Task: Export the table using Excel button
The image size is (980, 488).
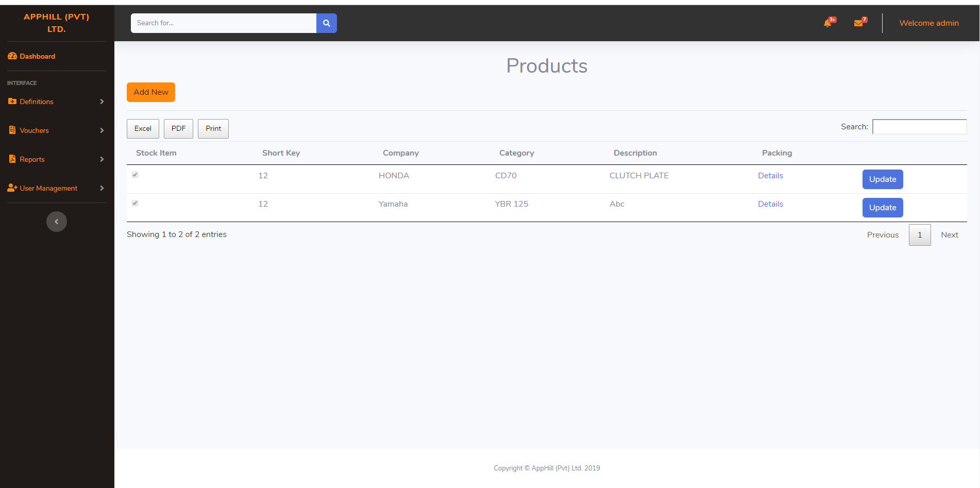Action: (x=143, y=129)
